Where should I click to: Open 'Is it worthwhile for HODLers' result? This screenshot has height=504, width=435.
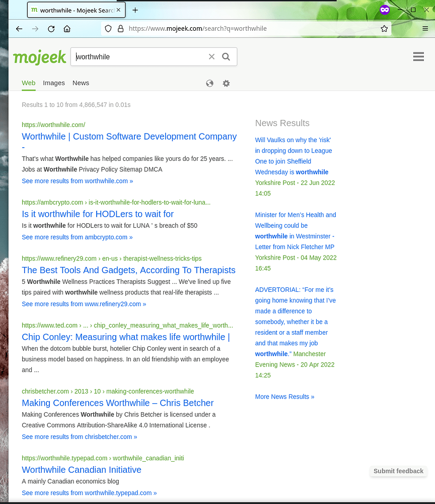pyautogui.click(x=98, y=214)
